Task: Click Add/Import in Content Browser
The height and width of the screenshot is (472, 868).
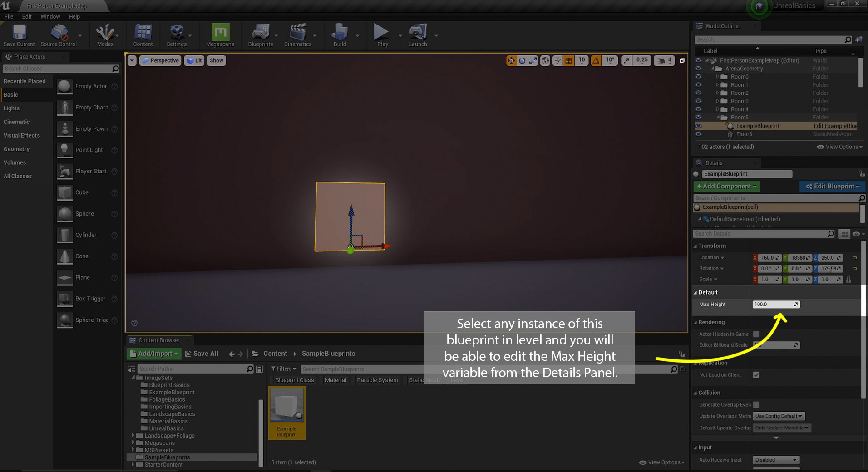Action: pyautogui.click(x=154, y=354)
